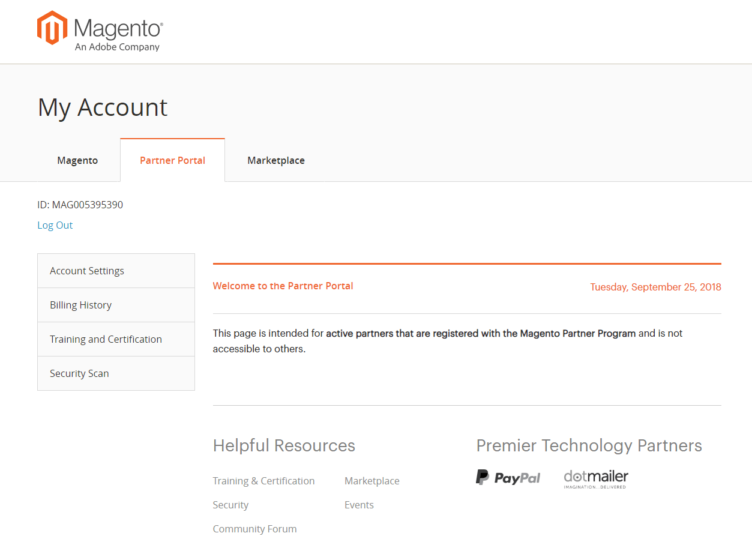
Task: Click the ID: MAG005395390 text
Action: point(80,205)
